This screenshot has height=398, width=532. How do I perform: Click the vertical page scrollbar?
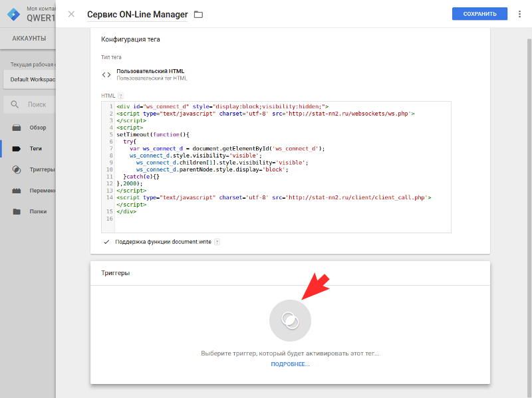point(529,217)
